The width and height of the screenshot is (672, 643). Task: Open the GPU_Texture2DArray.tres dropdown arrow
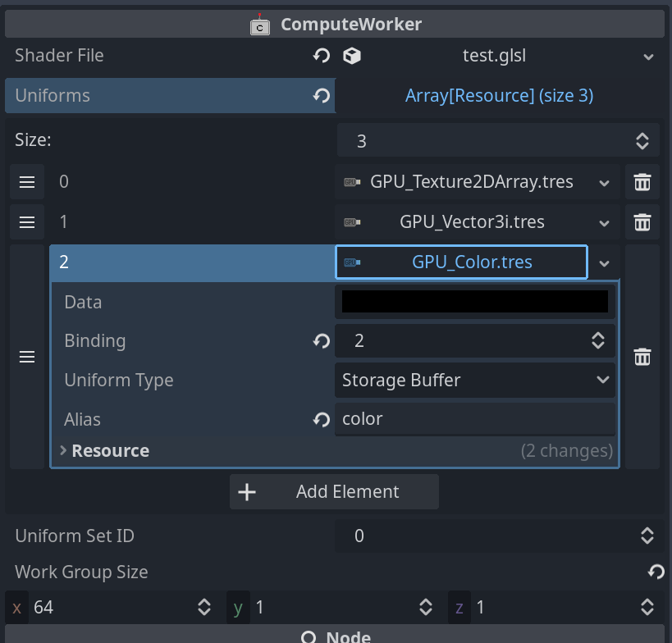pos(604,184)
